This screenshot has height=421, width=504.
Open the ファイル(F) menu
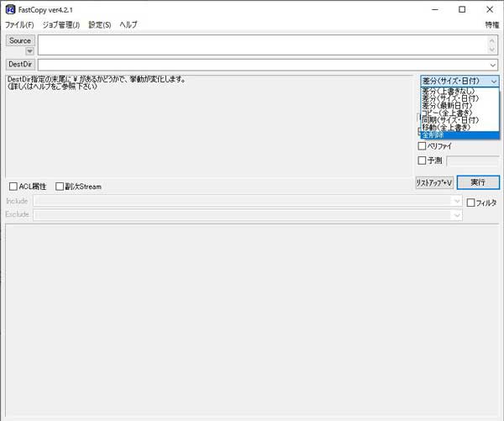(x=19, y=24)
